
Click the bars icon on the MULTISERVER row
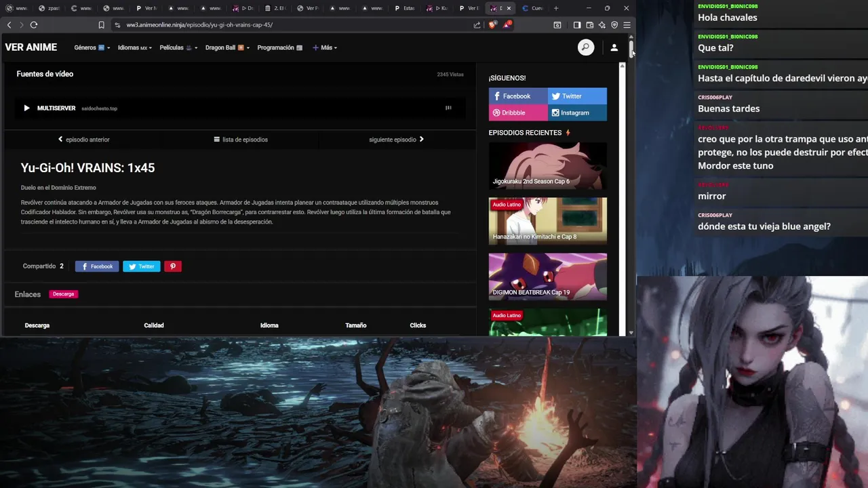[448, 108]
